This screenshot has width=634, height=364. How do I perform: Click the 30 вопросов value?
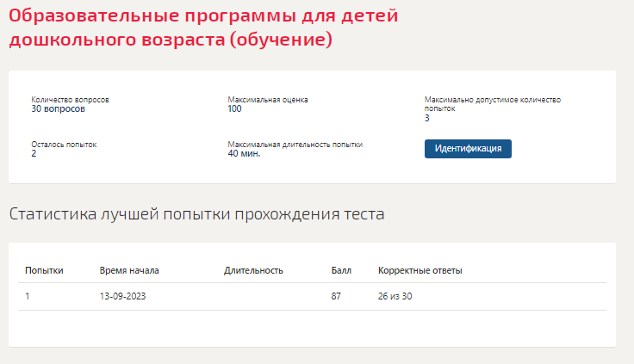point(59,108)
